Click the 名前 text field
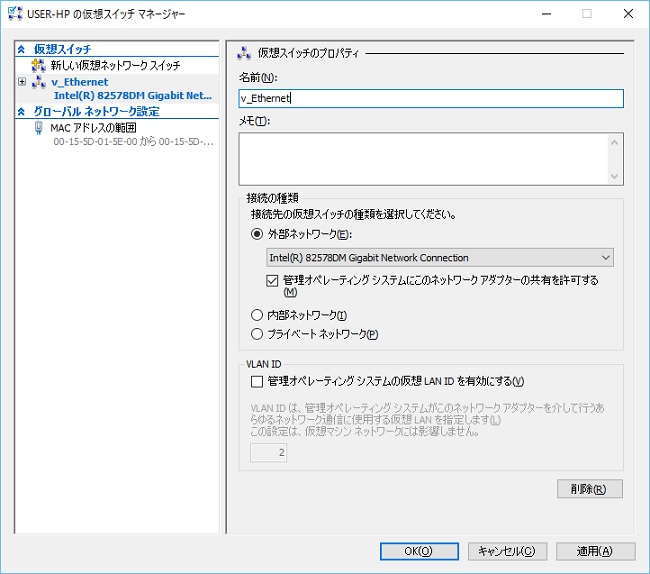This screenshot has height=574, width=650. coord(431,99)
